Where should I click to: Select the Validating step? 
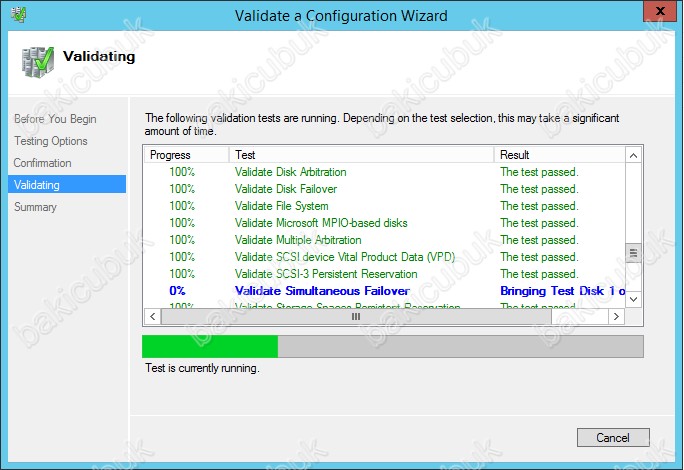67,184
